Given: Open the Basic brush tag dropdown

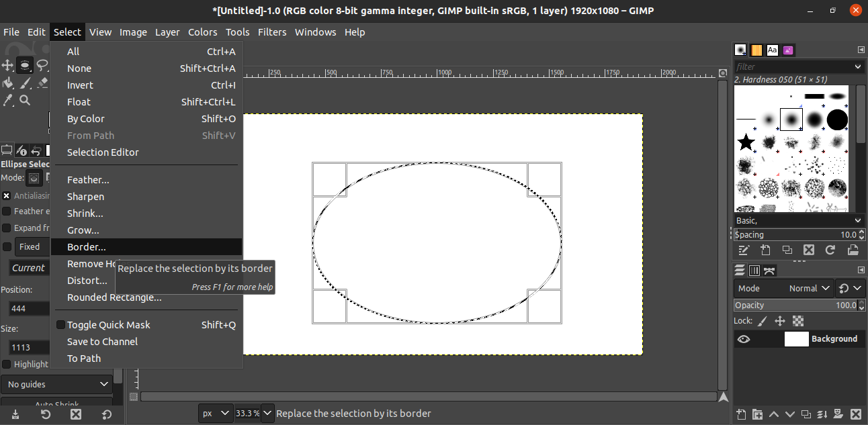Looking at the screenshot, I should (798, 220).
